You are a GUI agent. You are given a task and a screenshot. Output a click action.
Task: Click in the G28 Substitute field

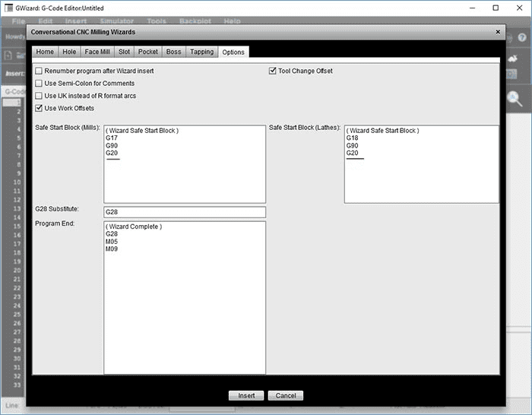click(185, 212)
